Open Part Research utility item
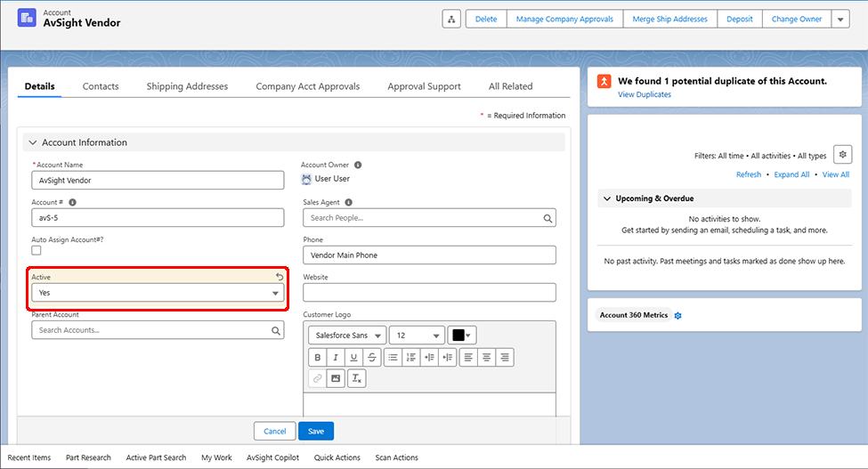Image resolution: width=868 pixels, height=469 pixels. [88, 457]
